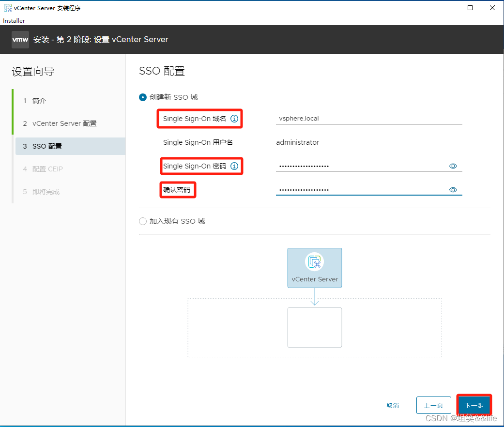Select step 3 SSO 配置
Viewport: 504px width, 427px height.
click(70, 146)
